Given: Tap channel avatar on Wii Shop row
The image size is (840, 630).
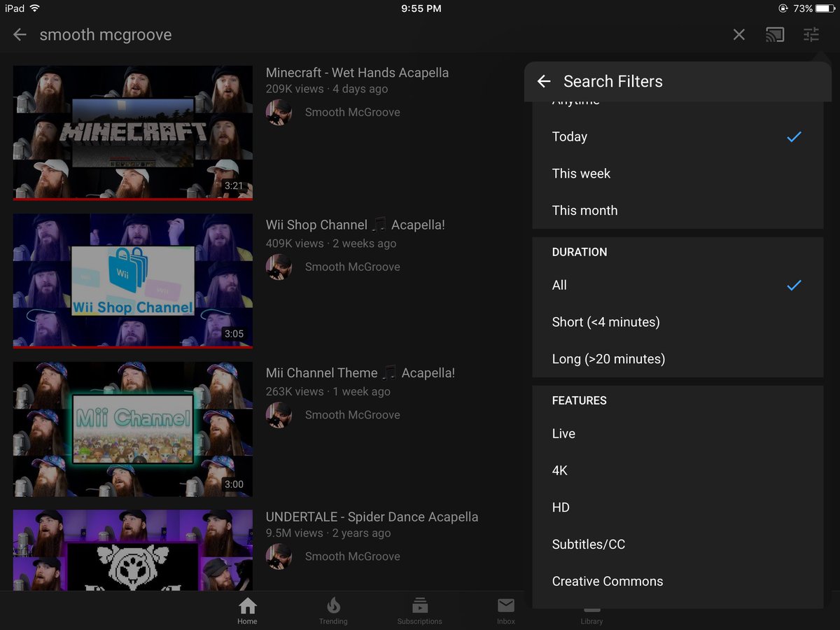Looking at the screenshot, I should click(x=279, y=267).
